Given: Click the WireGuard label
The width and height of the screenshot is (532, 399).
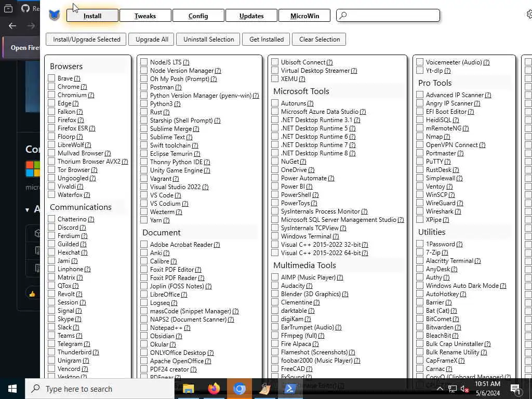Looking at the screenshot, I should pyautogui.click(x=441, y=203).
